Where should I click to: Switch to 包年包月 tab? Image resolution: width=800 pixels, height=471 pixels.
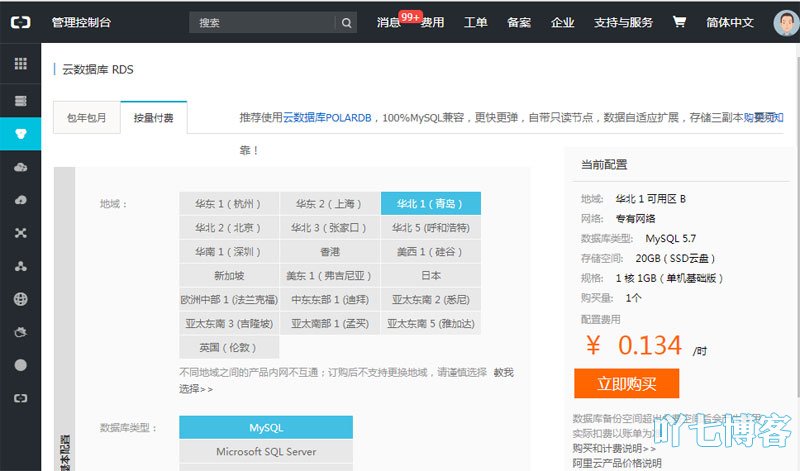[87, 118]
